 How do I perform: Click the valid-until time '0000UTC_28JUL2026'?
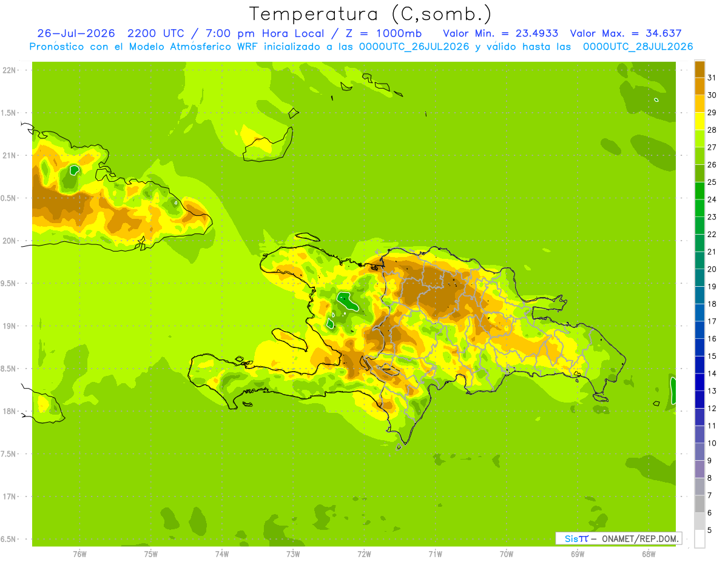point(638,47)
